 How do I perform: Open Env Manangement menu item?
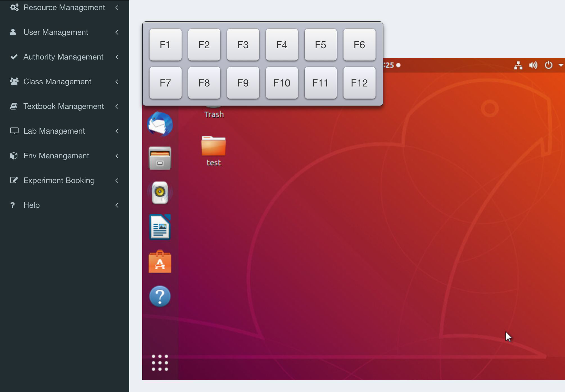pos(65,156)
